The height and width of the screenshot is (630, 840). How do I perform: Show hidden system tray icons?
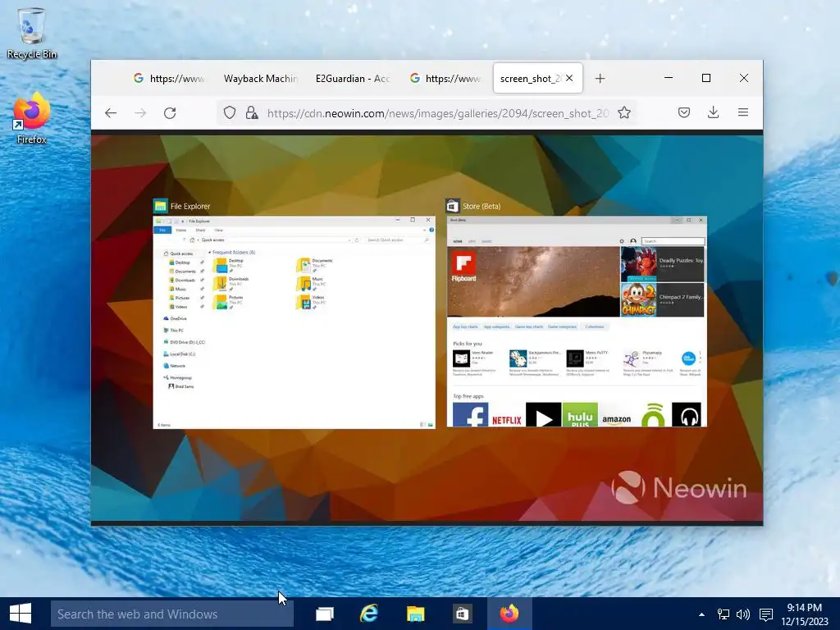click(x=702, y=614)
